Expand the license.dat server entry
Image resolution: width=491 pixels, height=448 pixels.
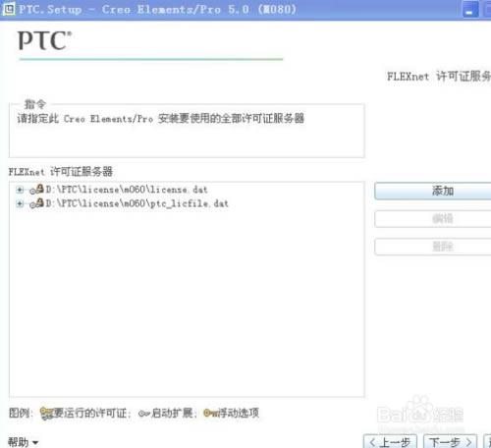click(20, 190)
